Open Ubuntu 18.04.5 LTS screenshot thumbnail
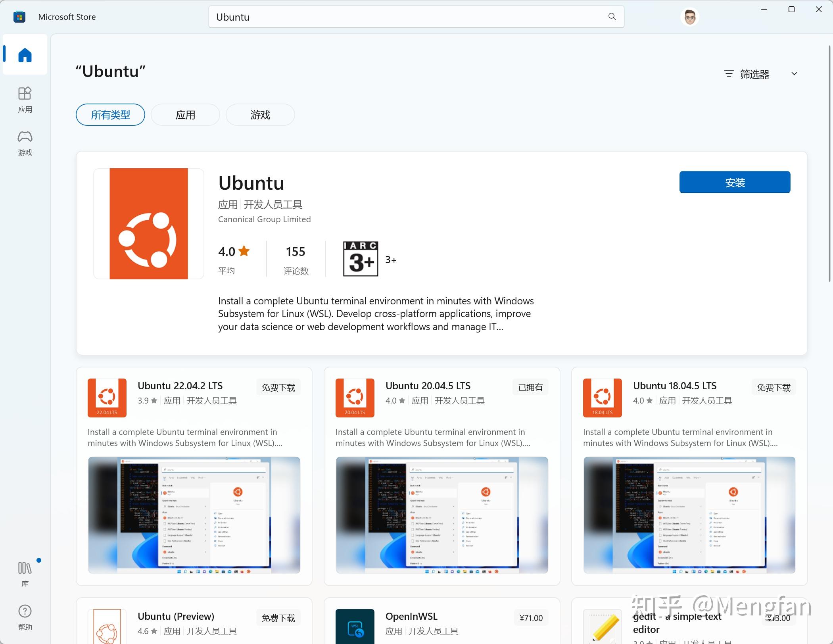Viewport: 833px width, 644px height. point(689,515)
